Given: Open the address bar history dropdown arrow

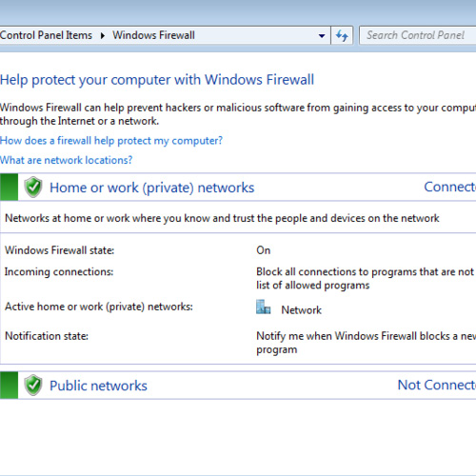Looking at the screenshot, I should click(x=322, y=35).
